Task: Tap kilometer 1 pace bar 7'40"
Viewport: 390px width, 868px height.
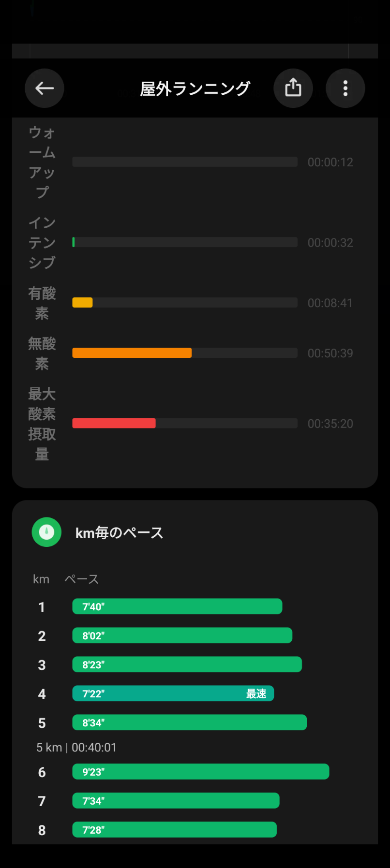Action: tap(177, 606)
